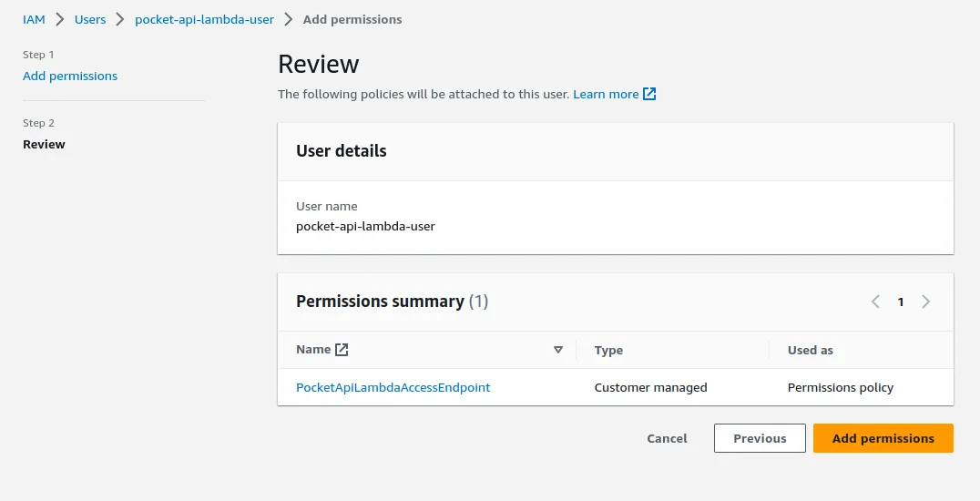Click the breadcrumb chevron after Users
Image resolution: width=980 pixels, height=501 pixels.
tap(120, 19)
